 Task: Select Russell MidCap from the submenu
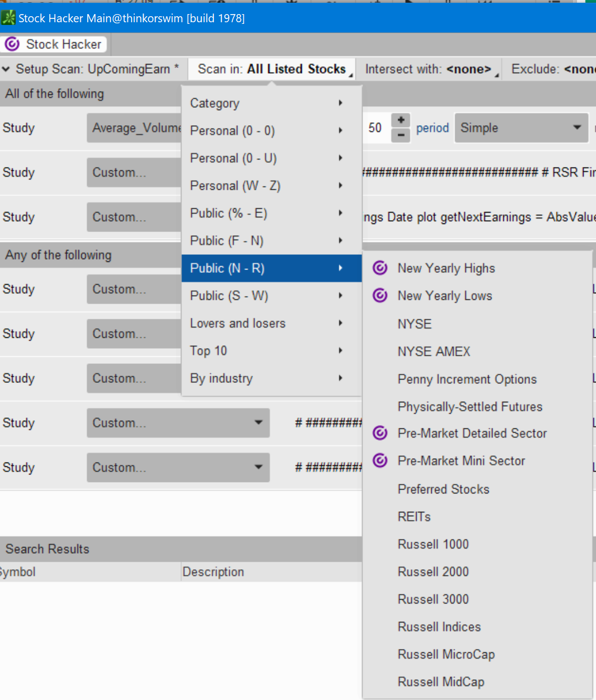pos(477,682)
